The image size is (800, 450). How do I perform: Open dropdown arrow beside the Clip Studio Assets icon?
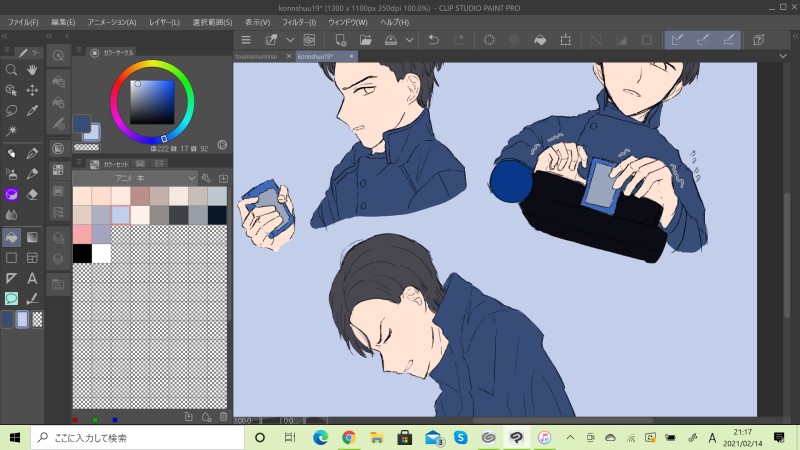click(290, 40)
